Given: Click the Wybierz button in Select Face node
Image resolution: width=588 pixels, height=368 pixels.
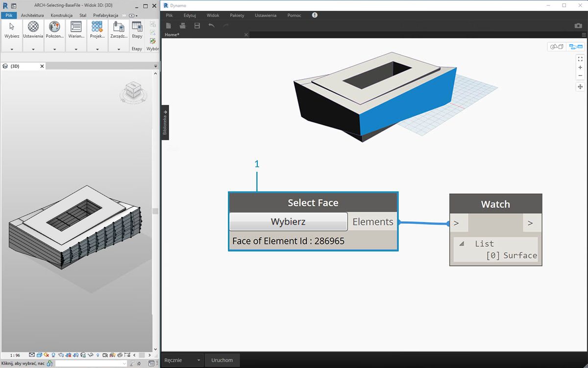Looking at the screenshot, I should 288,222.
